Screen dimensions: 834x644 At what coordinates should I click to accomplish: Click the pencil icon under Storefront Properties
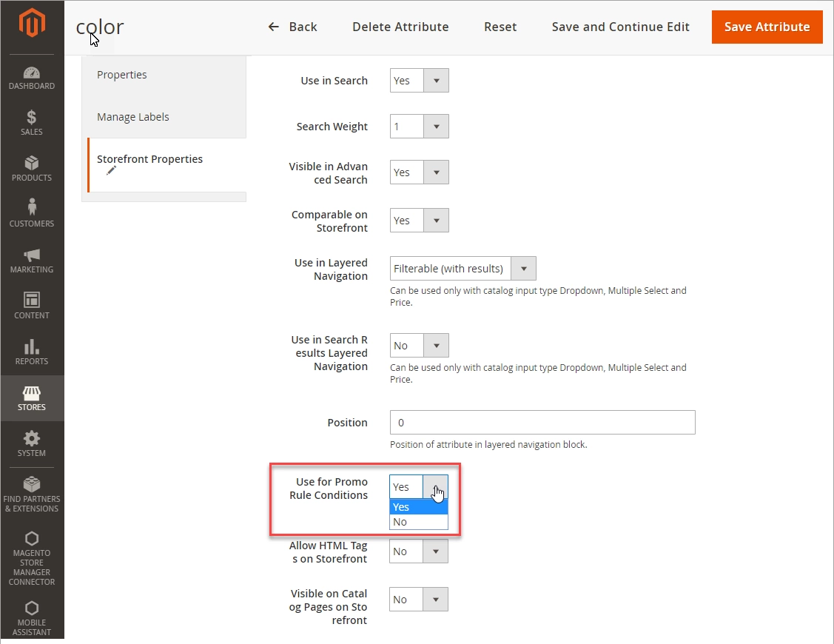click(111, 170)
